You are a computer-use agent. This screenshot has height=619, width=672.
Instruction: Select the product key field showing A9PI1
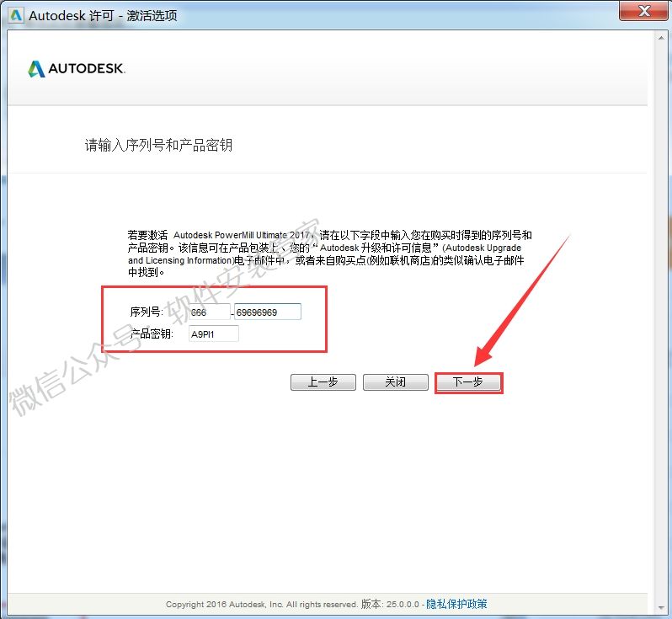214,334
